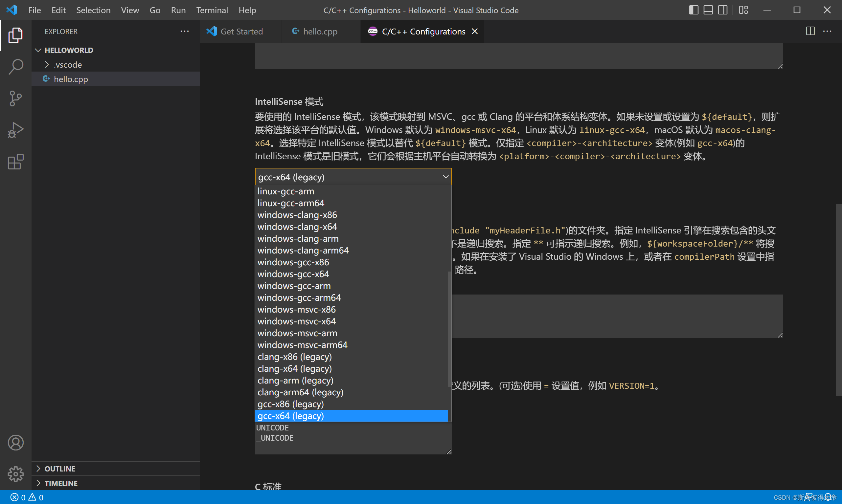Screen dimensions: 842x504
Task: Choose windows-msvc-x86 option
Action: point(351,309)
